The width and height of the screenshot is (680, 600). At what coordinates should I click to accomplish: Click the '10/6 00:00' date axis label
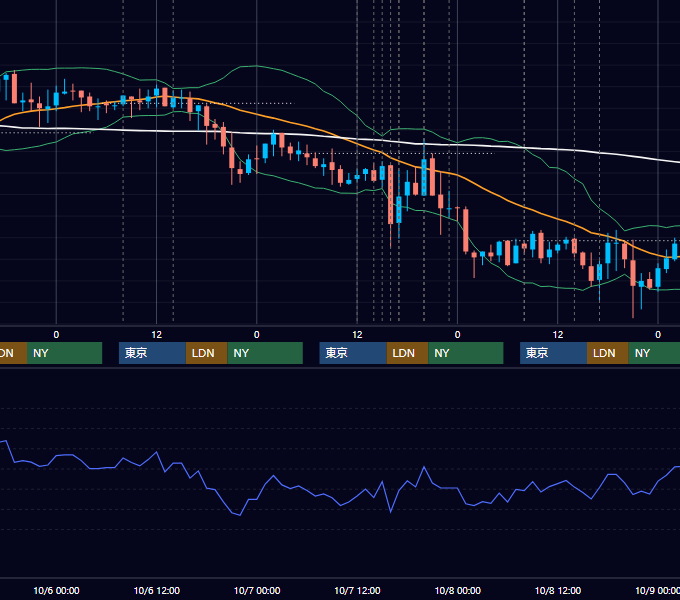[56, 590]
